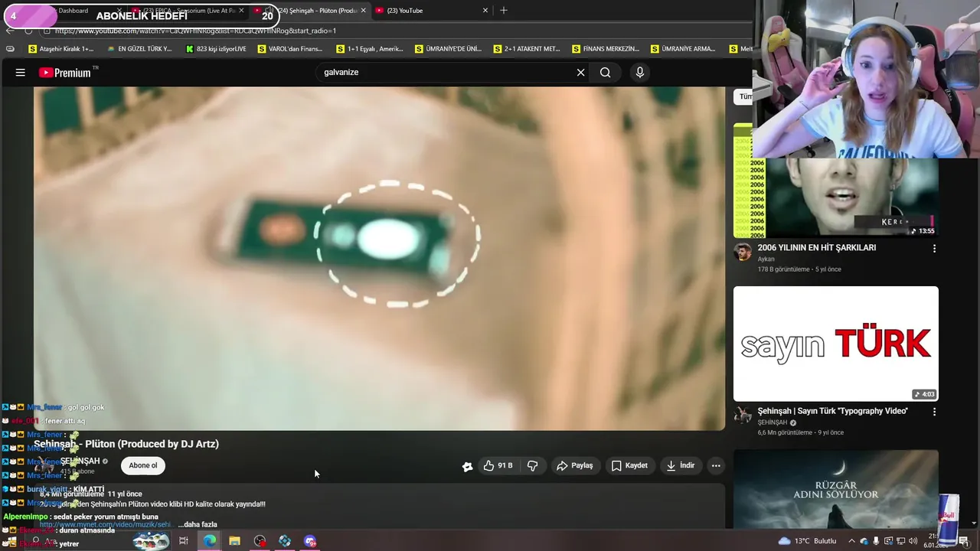Open Rüzgâr Adını Söylüyor thumbnail

click(835, 488)
